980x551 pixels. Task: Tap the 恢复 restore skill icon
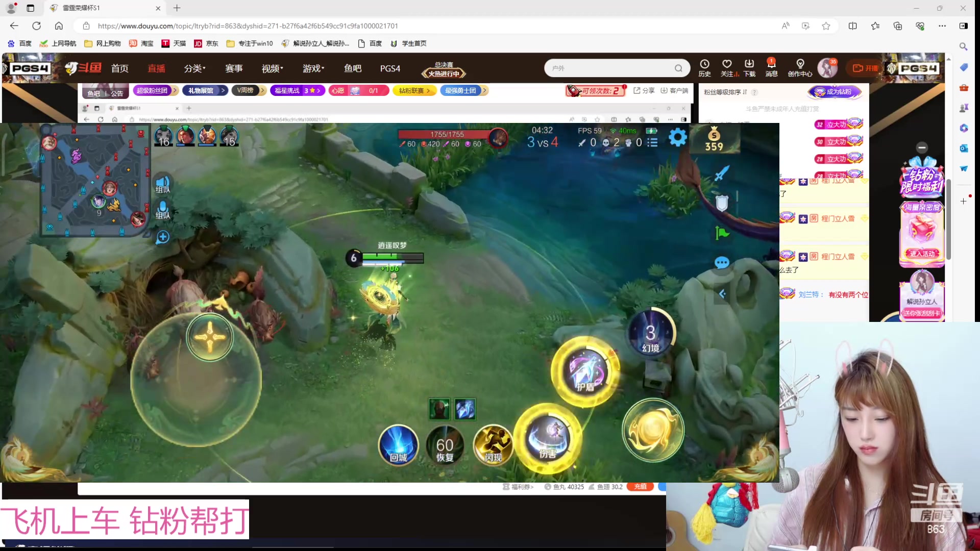click(x=445, y=445)
